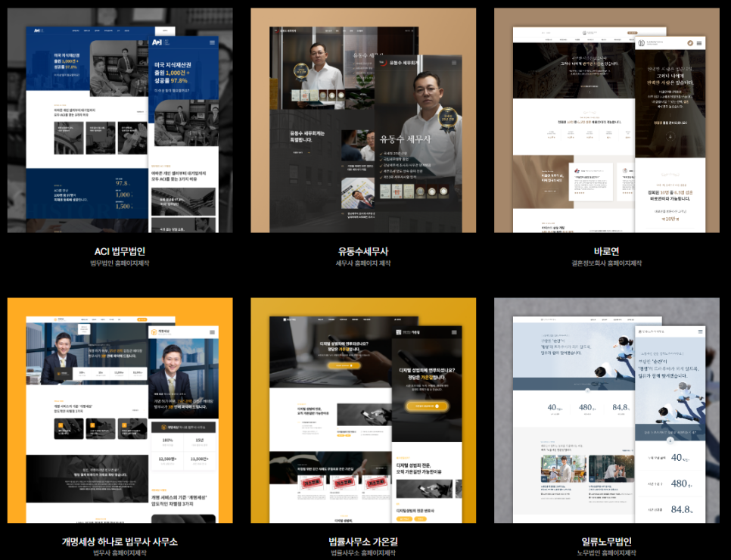Click the '법무사 홈페이지제작' caption
Image resolution: width=731 pixels, height=560 pixels.
click(x=120, y=553)
